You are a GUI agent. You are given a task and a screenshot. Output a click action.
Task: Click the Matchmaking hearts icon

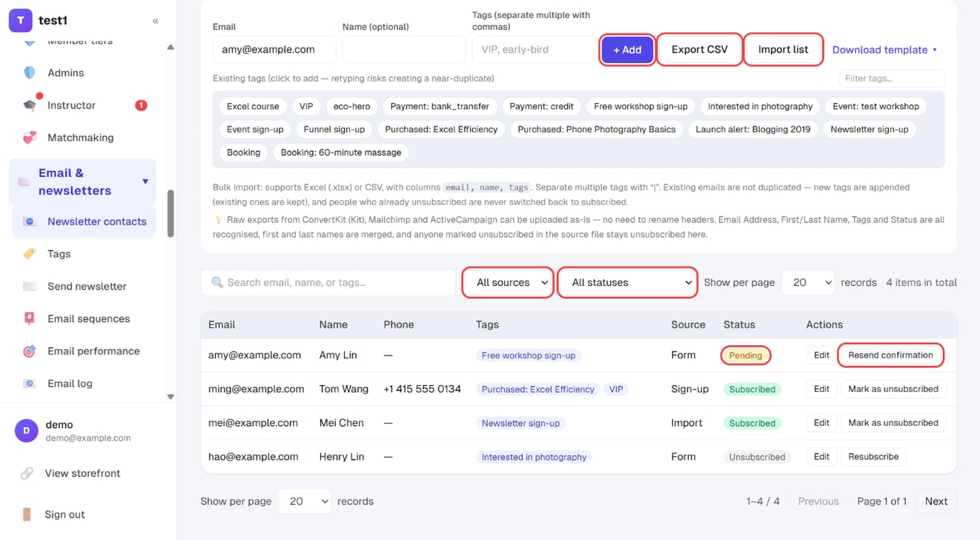(29, 138)
